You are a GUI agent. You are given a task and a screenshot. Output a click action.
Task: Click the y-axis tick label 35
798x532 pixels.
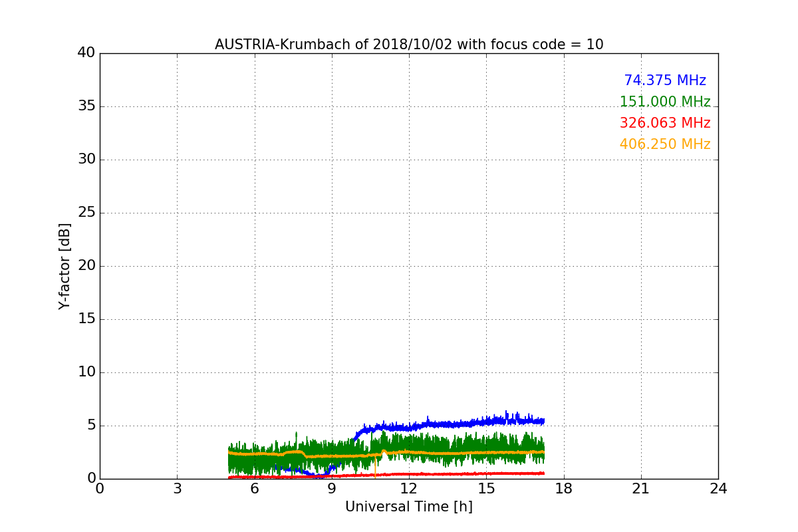[86, 106]
